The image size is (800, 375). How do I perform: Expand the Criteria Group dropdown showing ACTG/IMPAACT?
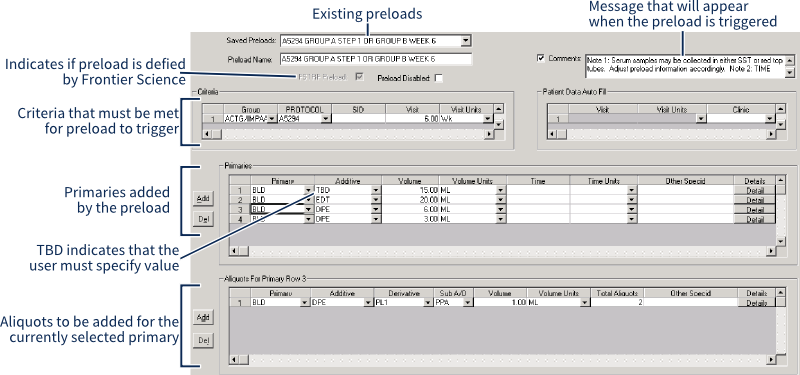[x=272, y=119]
